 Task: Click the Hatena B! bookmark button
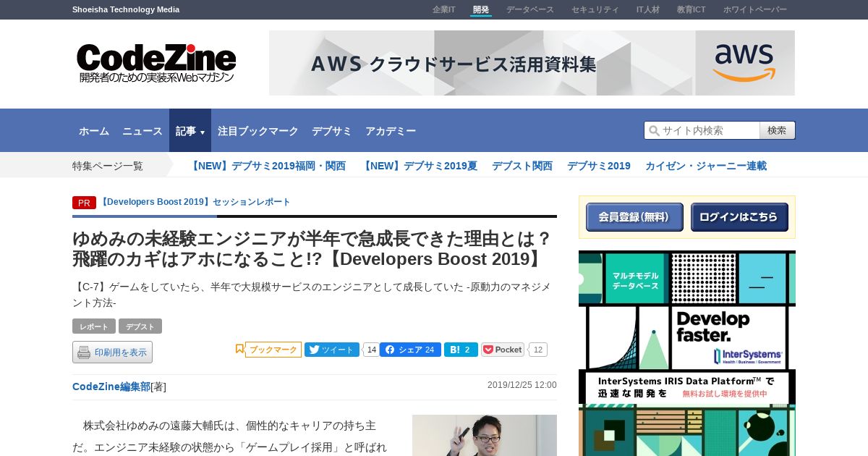[461, 350]
